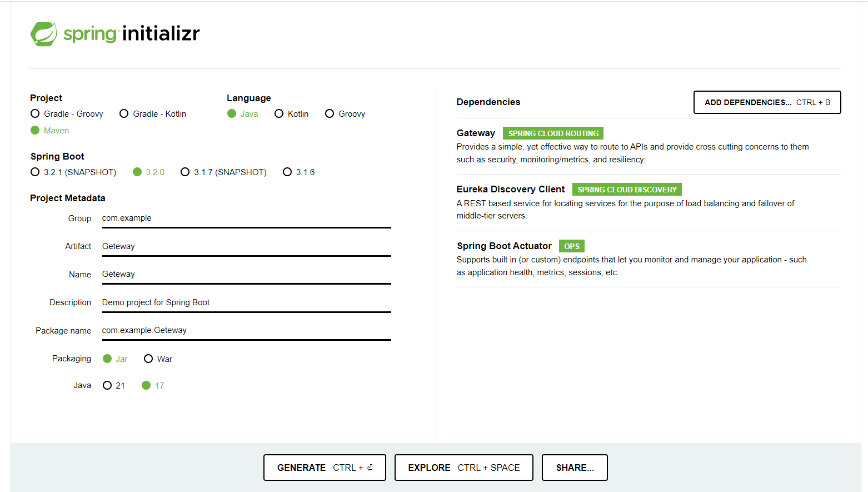Select the Gradle - Groovy project option
The height and width of the screenshot is (492, 868).
tap(35, 114)
